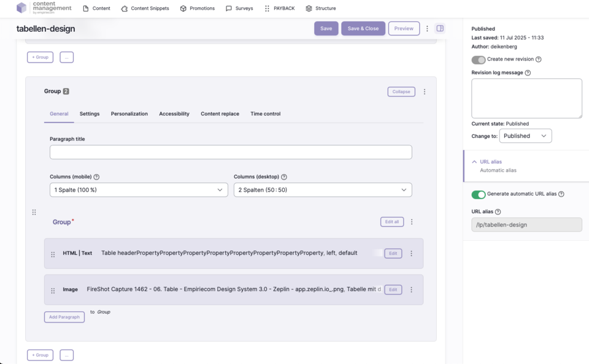Open the Change to state dropdown
Viewport: 589px width, 364px height.
[x=525, y=136]
